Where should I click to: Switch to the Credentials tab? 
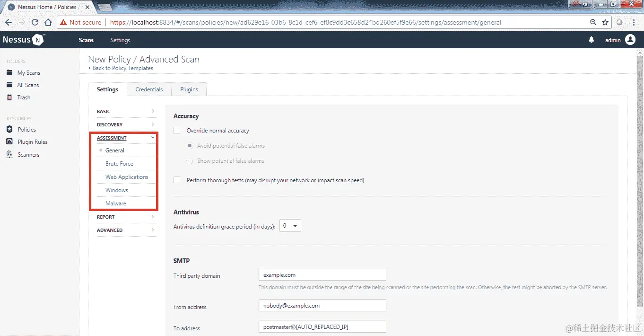pyautogui.click(x=149, y=89)
